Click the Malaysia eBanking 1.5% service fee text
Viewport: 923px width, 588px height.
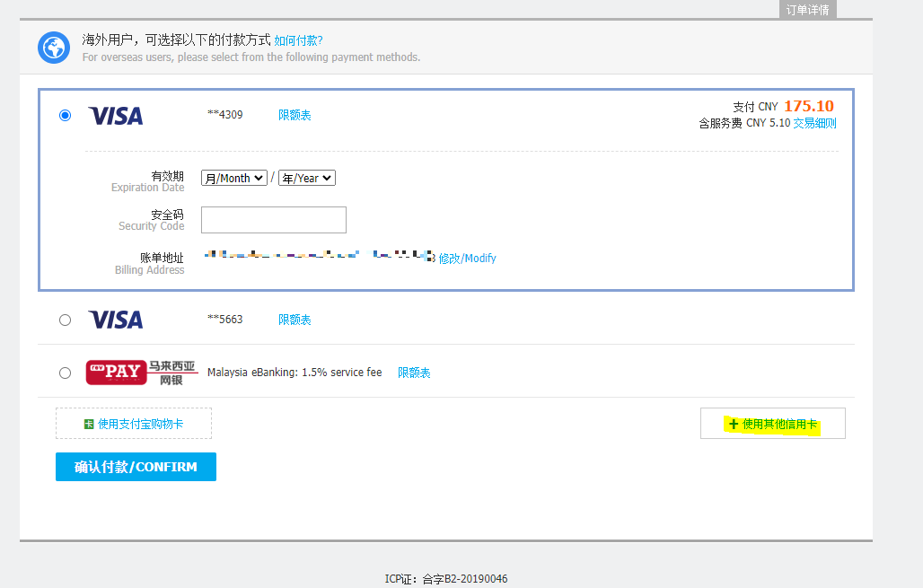294,372
